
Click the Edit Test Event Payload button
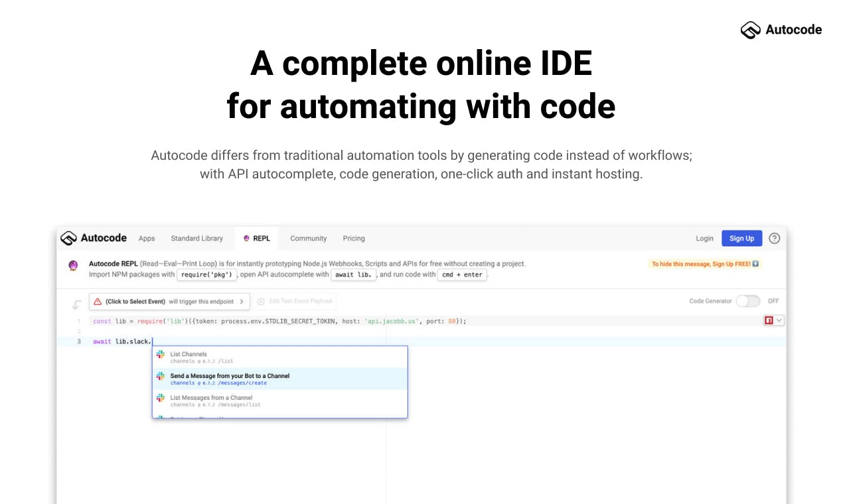tap(294, 302)
